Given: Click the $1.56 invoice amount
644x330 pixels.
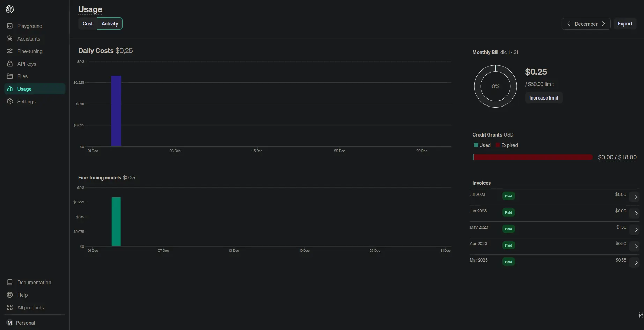Looking at the screenshot, I should 621,227.
